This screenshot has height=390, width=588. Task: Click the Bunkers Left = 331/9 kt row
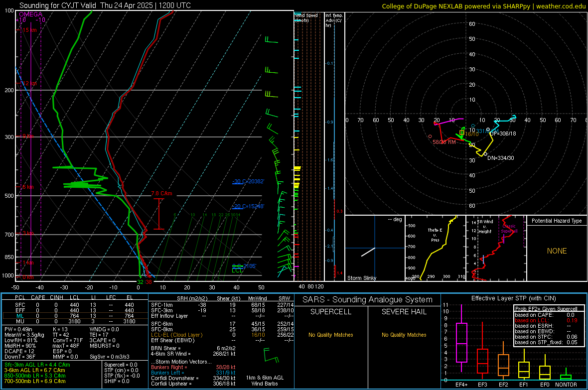pyautogui.click(x=193, y=373)
